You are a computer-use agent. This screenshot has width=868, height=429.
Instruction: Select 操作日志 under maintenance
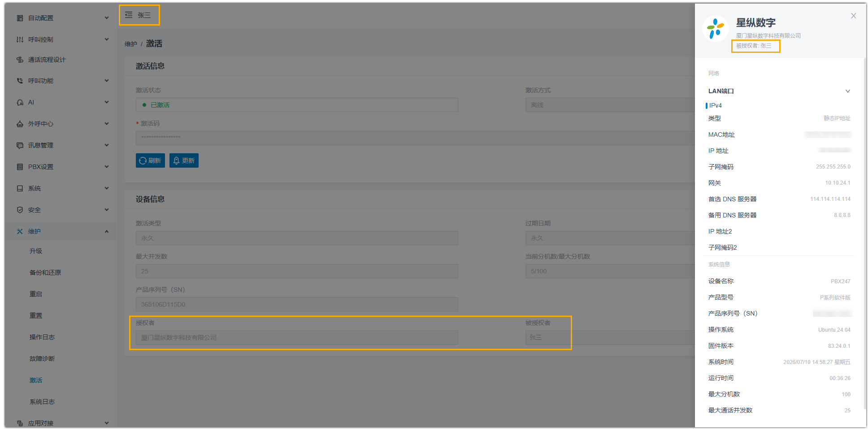click(x=42, y=337)
